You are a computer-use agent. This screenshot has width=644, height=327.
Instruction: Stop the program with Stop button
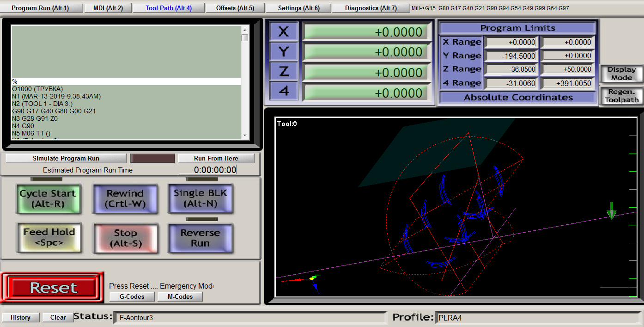(x=126, y=238)
